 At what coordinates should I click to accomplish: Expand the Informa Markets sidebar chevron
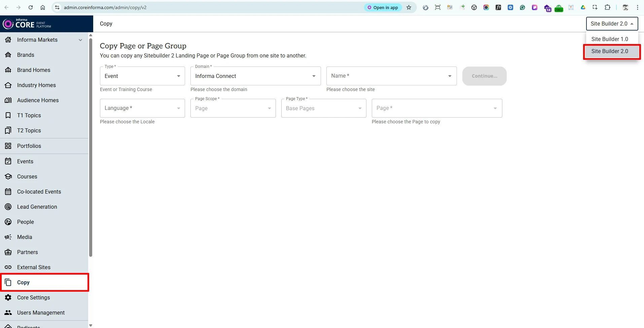[x=80, y=40]
